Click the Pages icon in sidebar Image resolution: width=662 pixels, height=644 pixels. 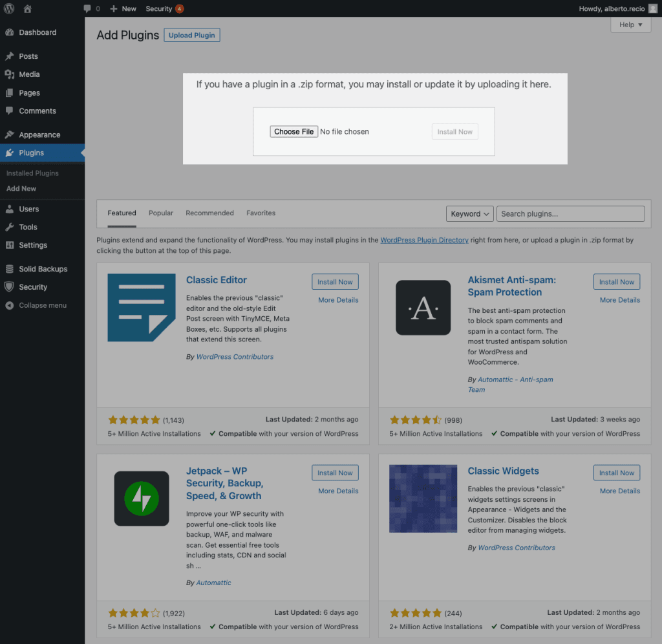pos(9,92)
